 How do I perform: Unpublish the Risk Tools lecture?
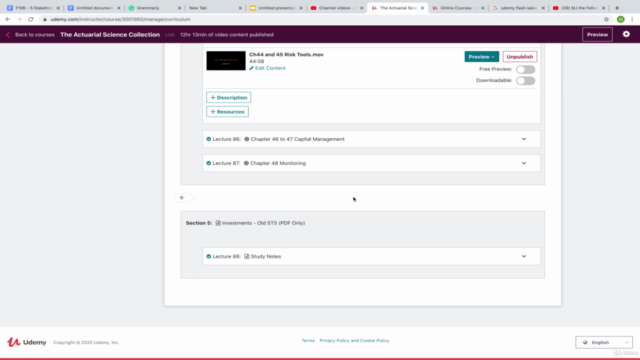pyautogui.click(x=520, y=57)
